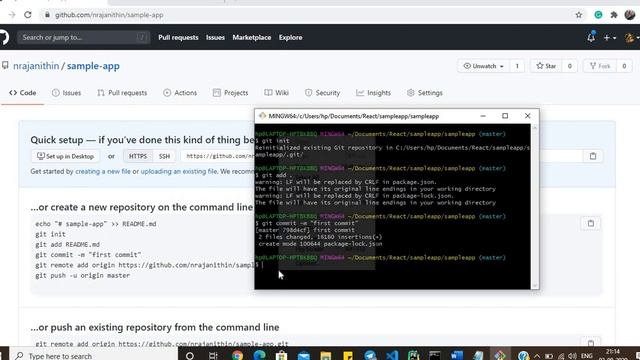Click the volume icon in system tray

(572, 356)
